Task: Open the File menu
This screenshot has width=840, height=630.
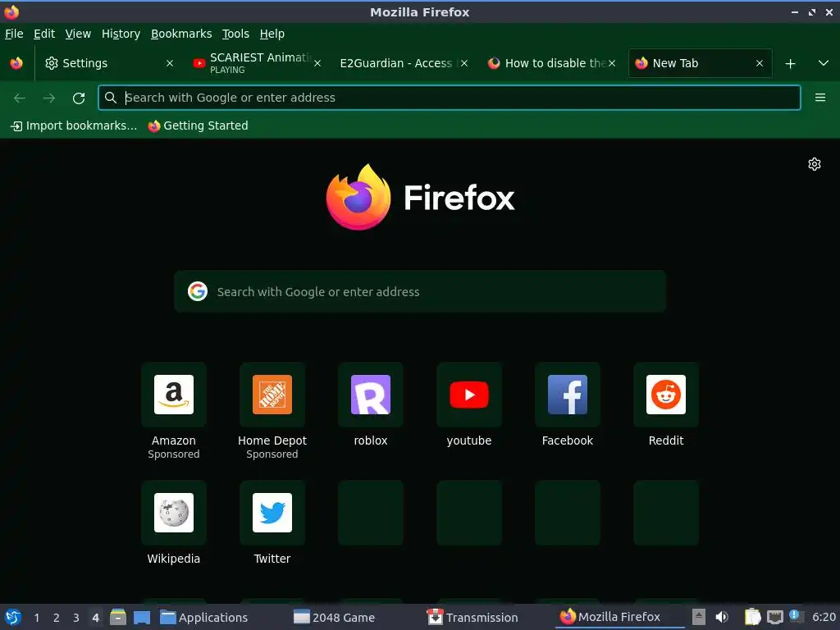Action: (14, 34)
